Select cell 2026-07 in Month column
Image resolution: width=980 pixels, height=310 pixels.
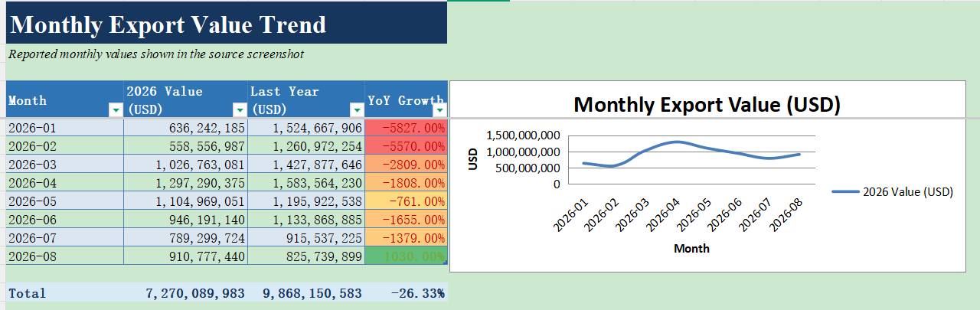65,238
